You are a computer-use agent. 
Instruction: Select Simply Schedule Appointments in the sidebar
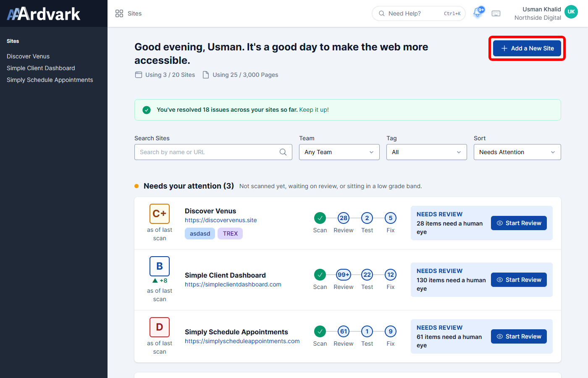(x=50, y=80)
